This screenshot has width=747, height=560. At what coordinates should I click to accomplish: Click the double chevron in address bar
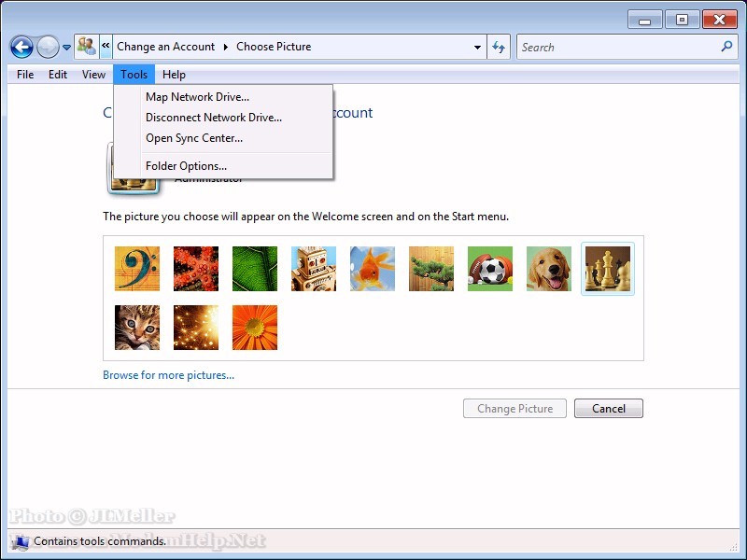coord(106,46)
